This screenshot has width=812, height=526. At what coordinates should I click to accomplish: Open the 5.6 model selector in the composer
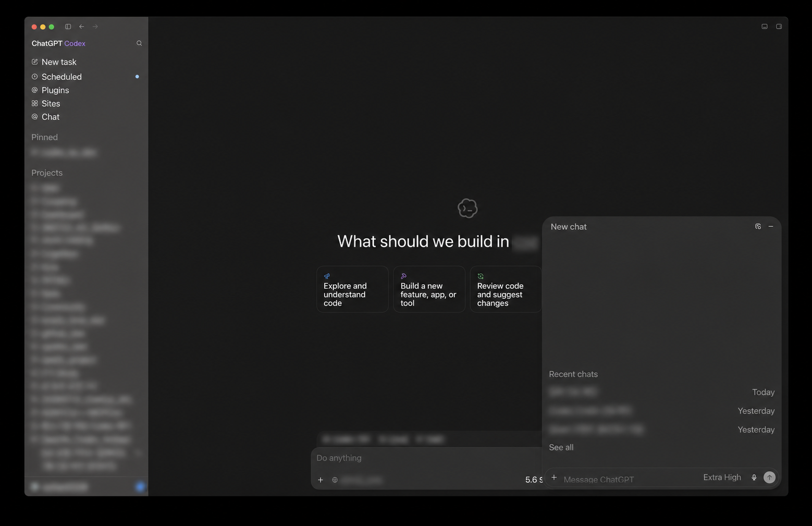click(534, 480)
